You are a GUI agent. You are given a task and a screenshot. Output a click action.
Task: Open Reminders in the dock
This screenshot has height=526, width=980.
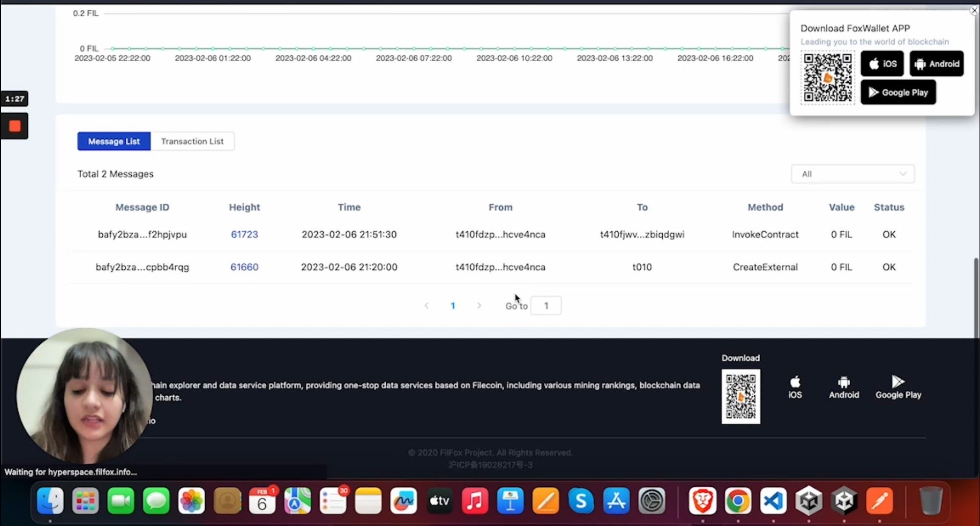point(333,501)
